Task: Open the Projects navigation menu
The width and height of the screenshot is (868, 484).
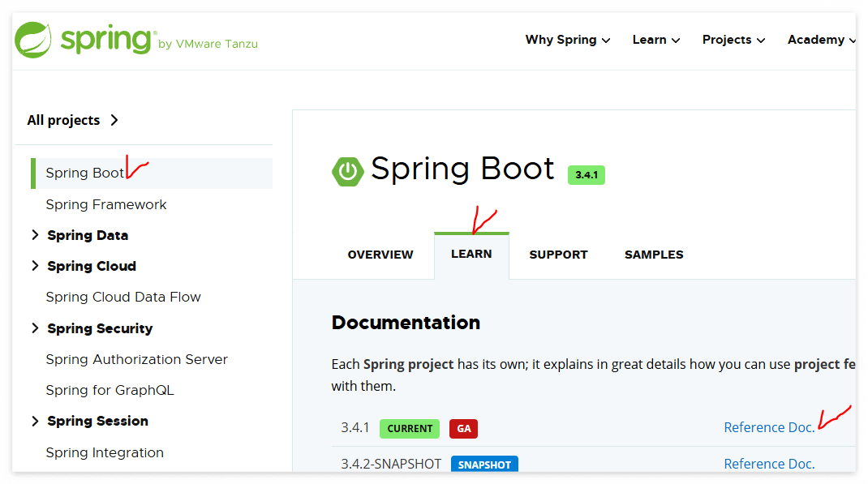Action: (x=733, y=40)
